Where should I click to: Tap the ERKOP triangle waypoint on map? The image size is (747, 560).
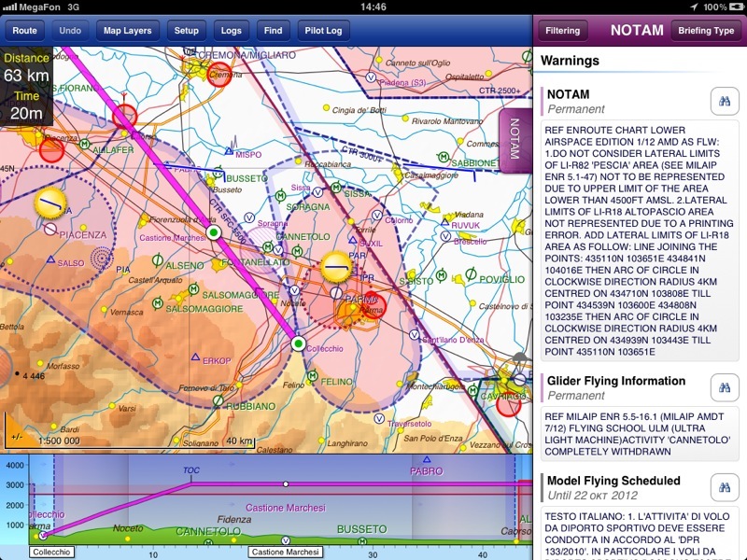pos(195,357)
